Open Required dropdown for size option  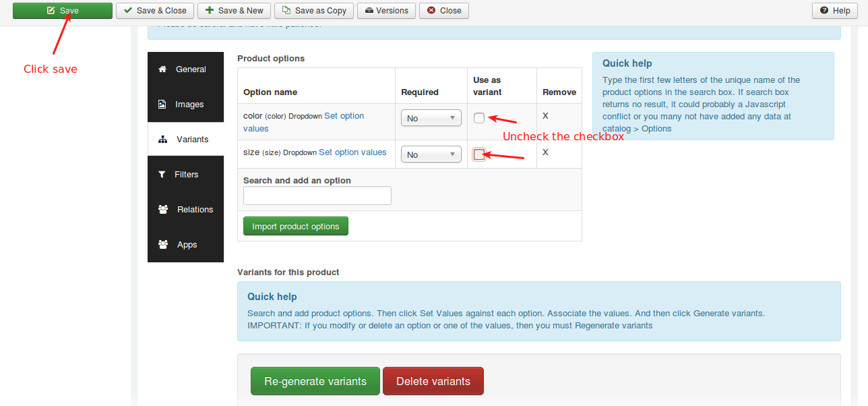(x=431, y=154)
